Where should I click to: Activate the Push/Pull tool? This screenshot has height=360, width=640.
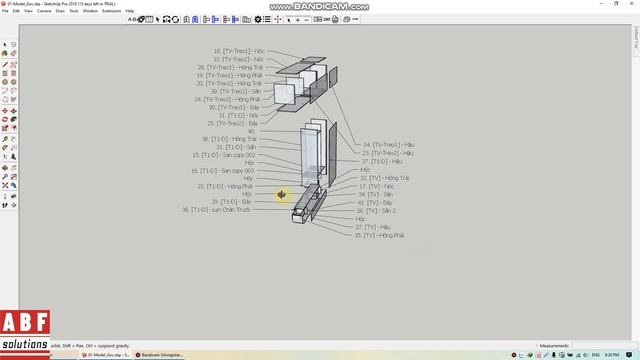(x=13, y=111)
